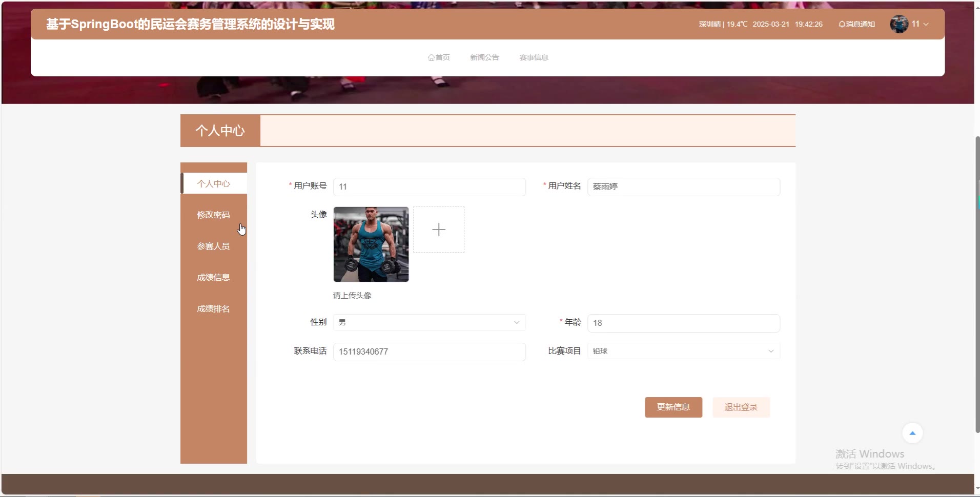Click the uploaded avatar photo thumbnail
This screenshot has height=497, width=980.
pos(371,244)
